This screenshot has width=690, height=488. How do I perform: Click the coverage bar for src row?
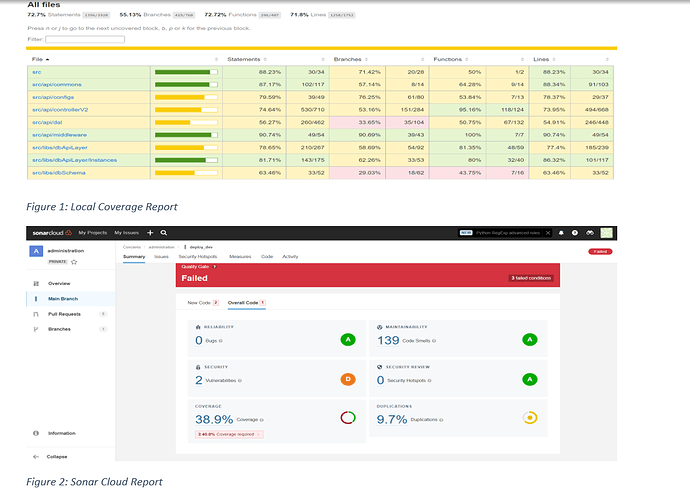[186, 72]
